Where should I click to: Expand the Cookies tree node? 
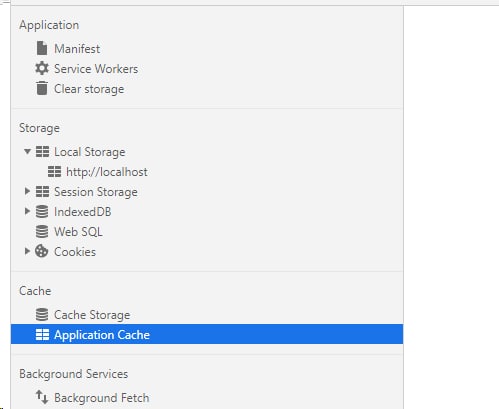point(27,251)
